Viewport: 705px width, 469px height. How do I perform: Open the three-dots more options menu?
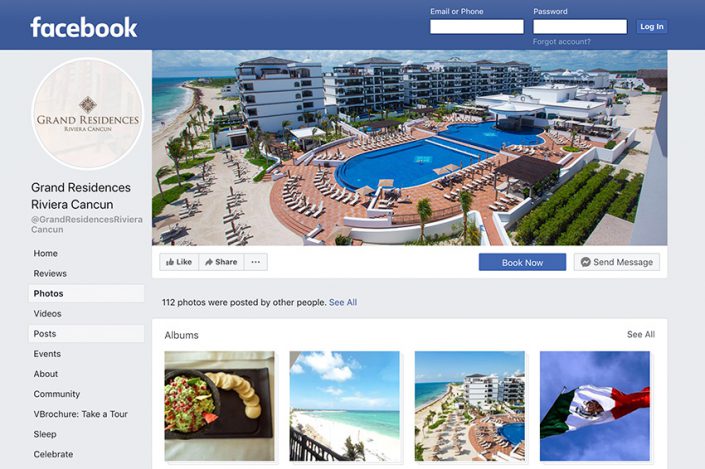coord(256,262)
